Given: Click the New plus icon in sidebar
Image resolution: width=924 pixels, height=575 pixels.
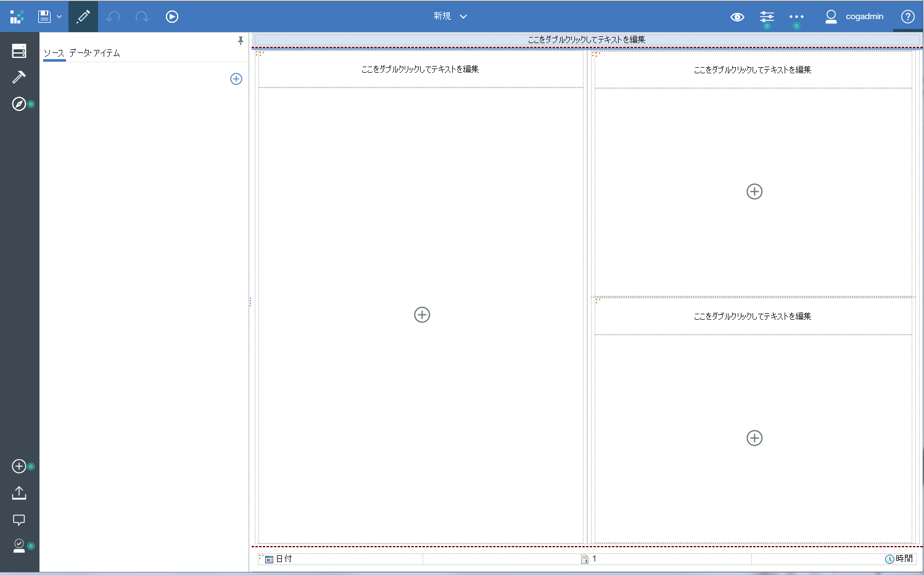Looking at the screenshot, I should coord(19,467).
